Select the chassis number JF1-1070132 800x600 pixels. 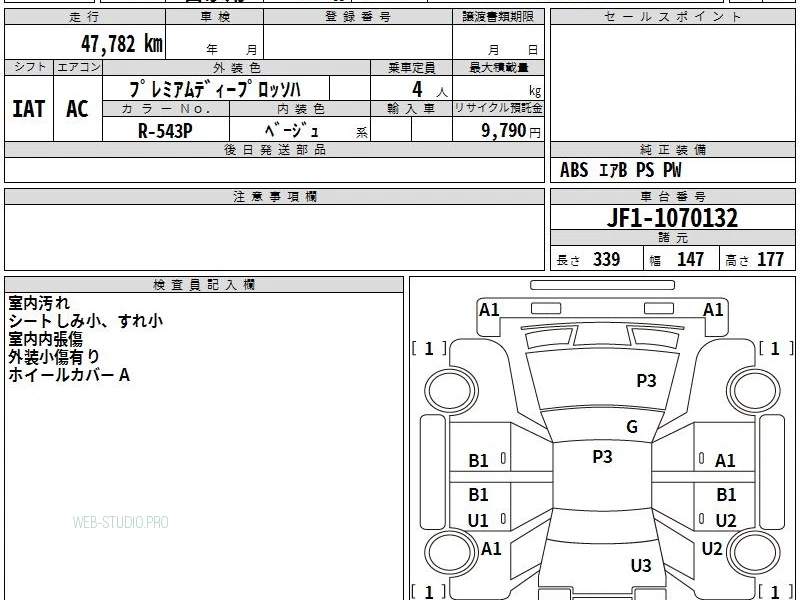pyautogui.click(x=672, y=218)
